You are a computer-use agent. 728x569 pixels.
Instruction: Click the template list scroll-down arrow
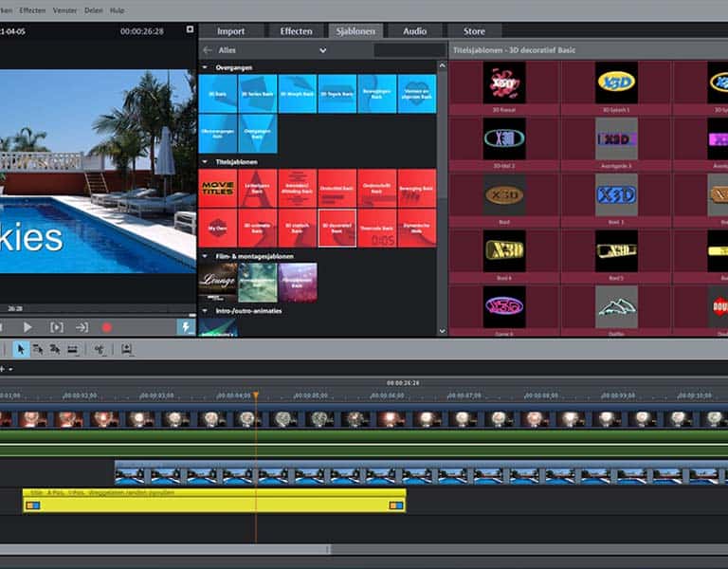(442, 331)
